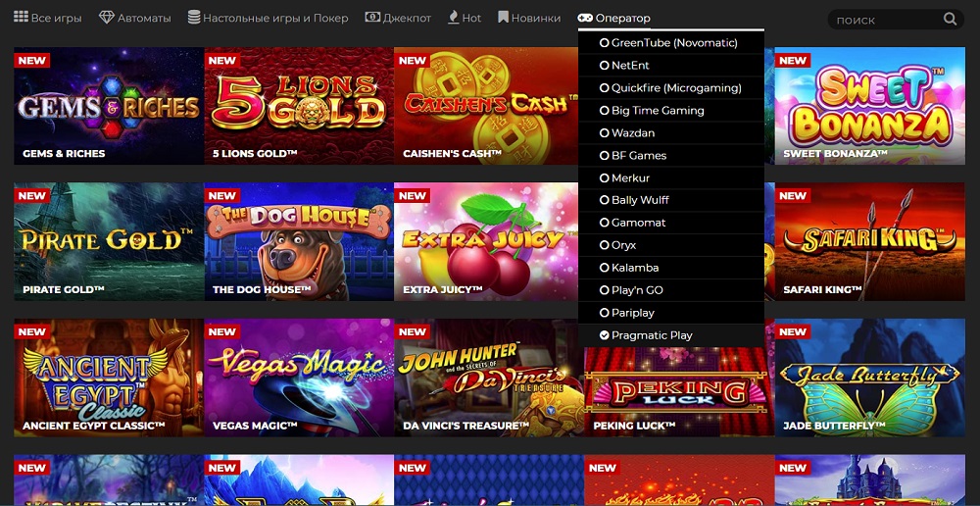Click the PEKING LUCK caption text

click(x=634, y=426)
